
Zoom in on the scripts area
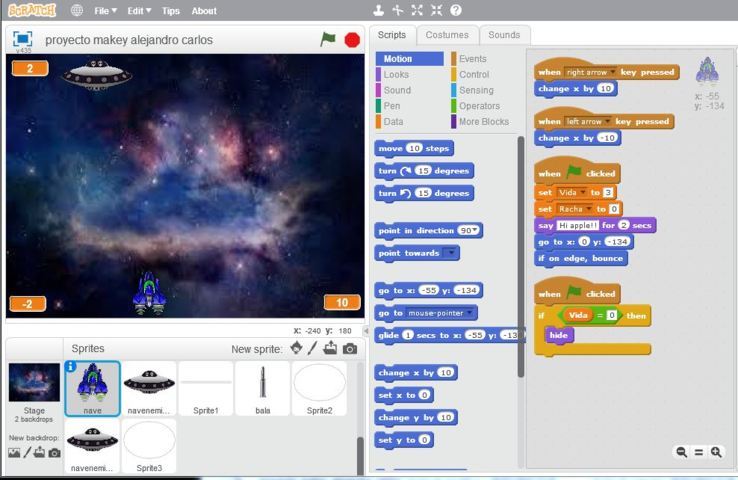(x=716, y=453)
